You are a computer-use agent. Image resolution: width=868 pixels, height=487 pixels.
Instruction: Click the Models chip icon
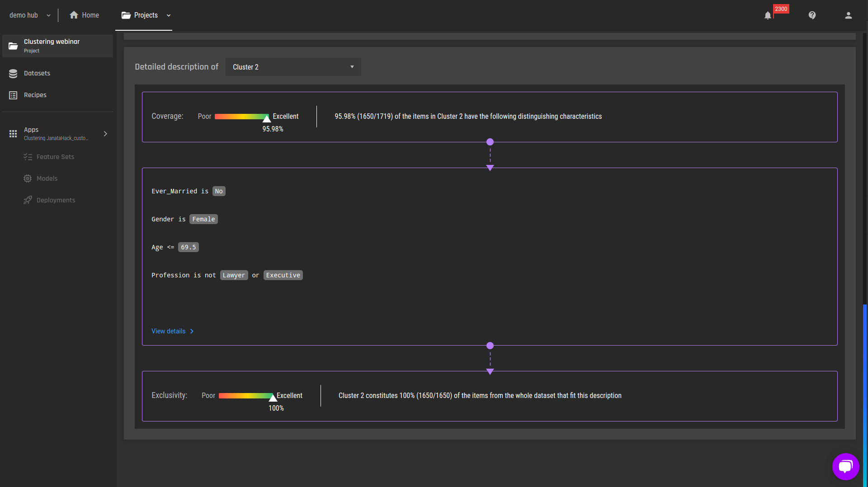coord(28,178)
